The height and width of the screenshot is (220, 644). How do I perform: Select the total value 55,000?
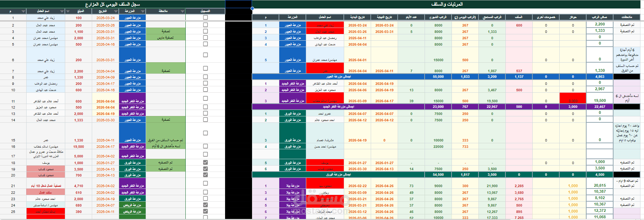click(438, 76)
